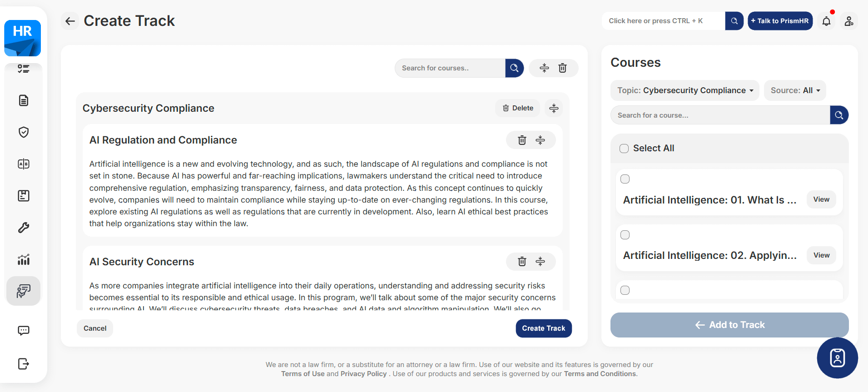Check Artificial Intelligence: 01 course checkbox
This screenshot has width=868, height=392.
coord(625,179)
